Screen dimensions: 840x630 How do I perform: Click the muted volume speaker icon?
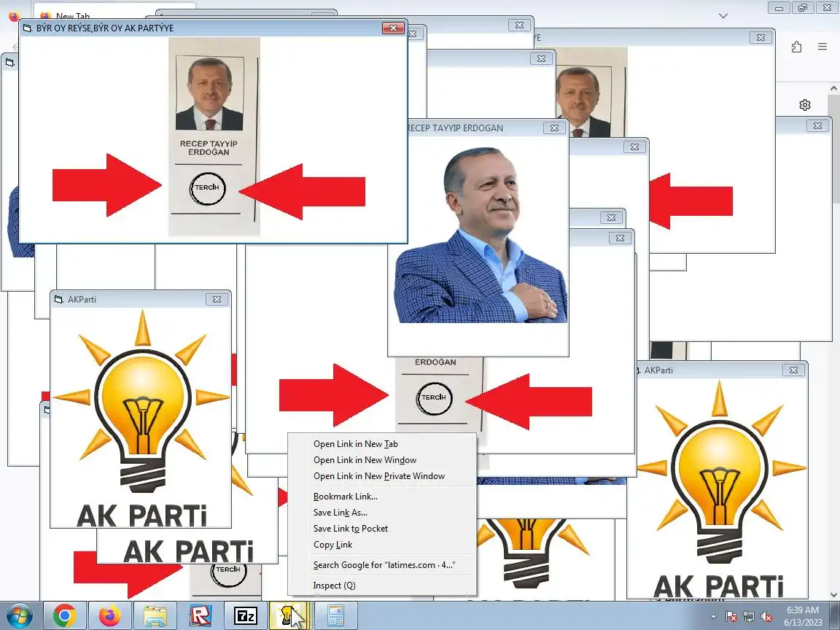[x=766, y=617]
